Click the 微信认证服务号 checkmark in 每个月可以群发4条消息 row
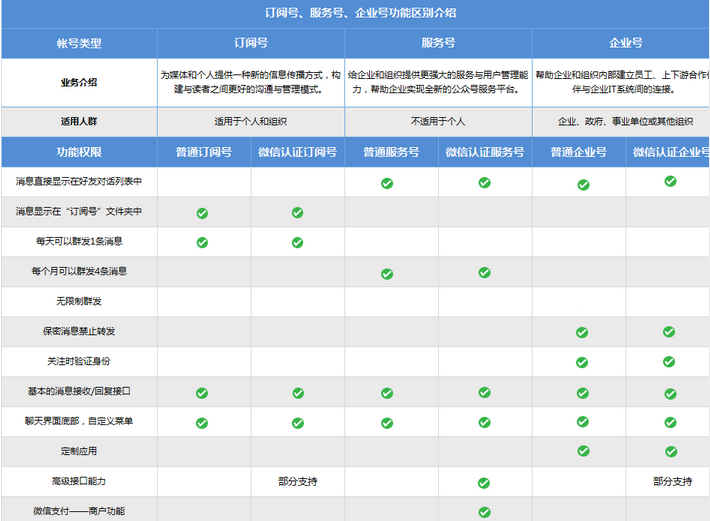Image resolution: width=710 pixels, height=521 pixels. point(484,272)
